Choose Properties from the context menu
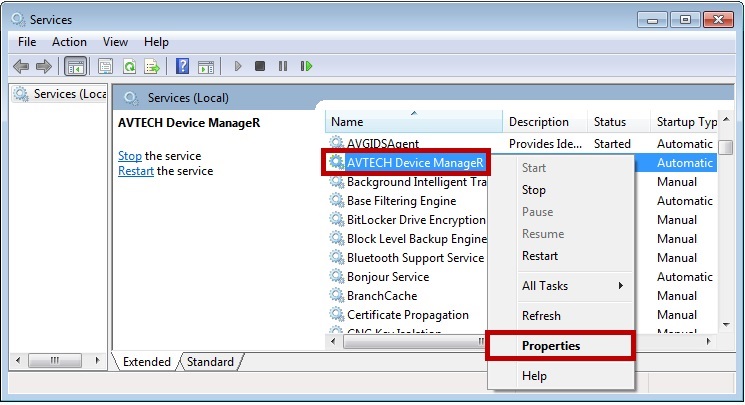 551,346
